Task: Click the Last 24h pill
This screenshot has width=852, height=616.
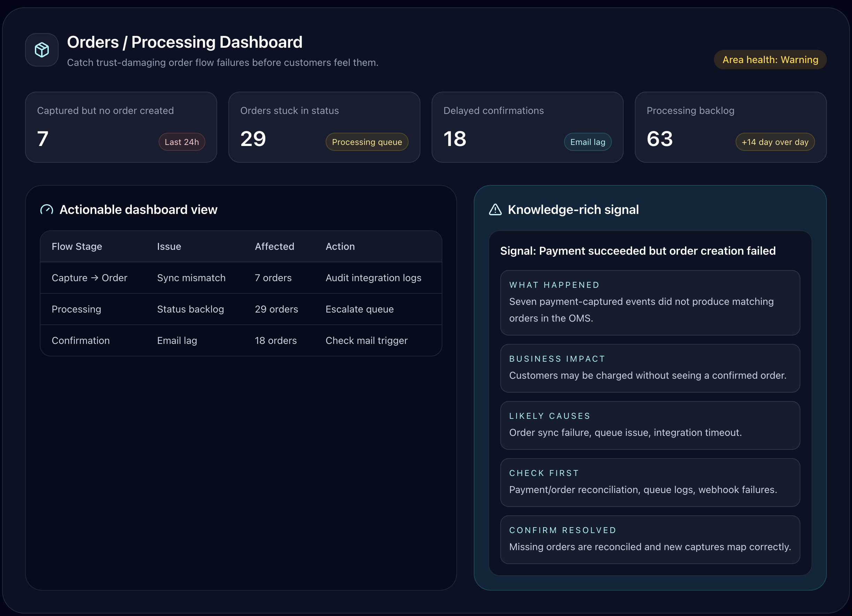Action: point(181,142)
